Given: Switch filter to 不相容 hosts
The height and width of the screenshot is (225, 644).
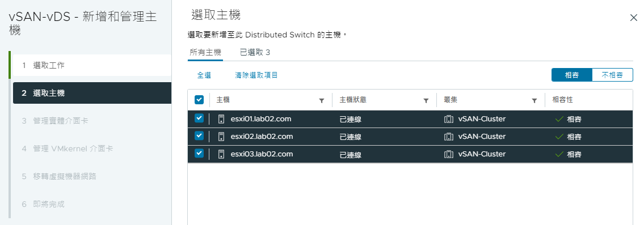Looking at the screenshot, I should tap(612, 75).
